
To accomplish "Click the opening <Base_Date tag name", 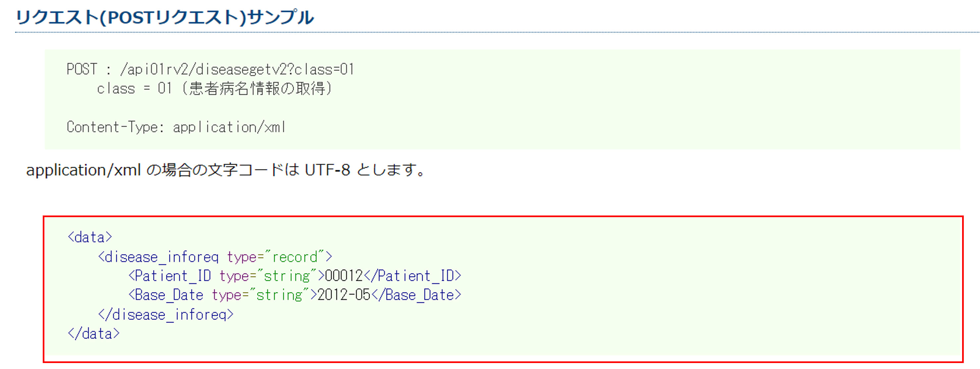I will (x=166, y=295).
